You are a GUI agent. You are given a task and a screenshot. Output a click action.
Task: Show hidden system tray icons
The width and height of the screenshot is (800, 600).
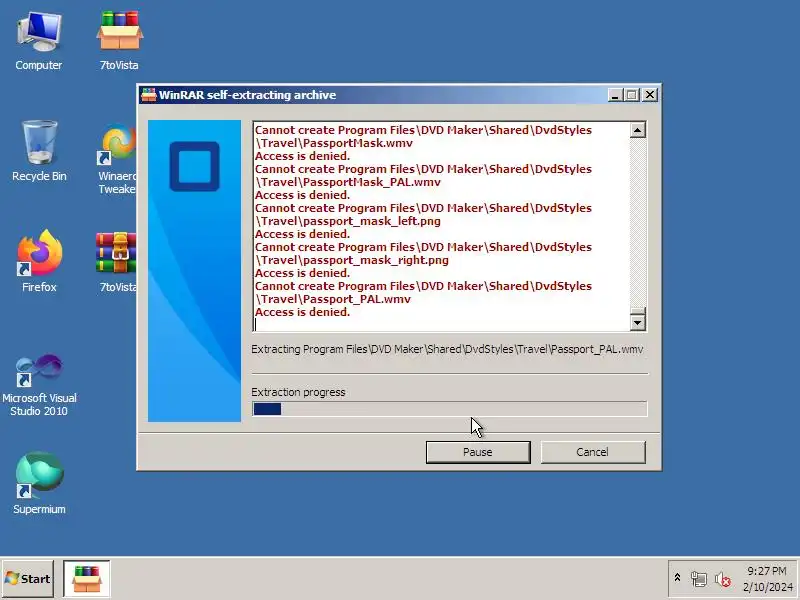[x=677, y=578]
